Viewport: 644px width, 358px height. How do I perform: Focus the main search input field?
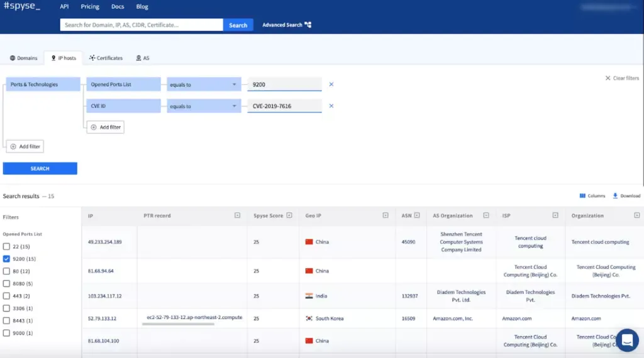(x=142, y=25)
